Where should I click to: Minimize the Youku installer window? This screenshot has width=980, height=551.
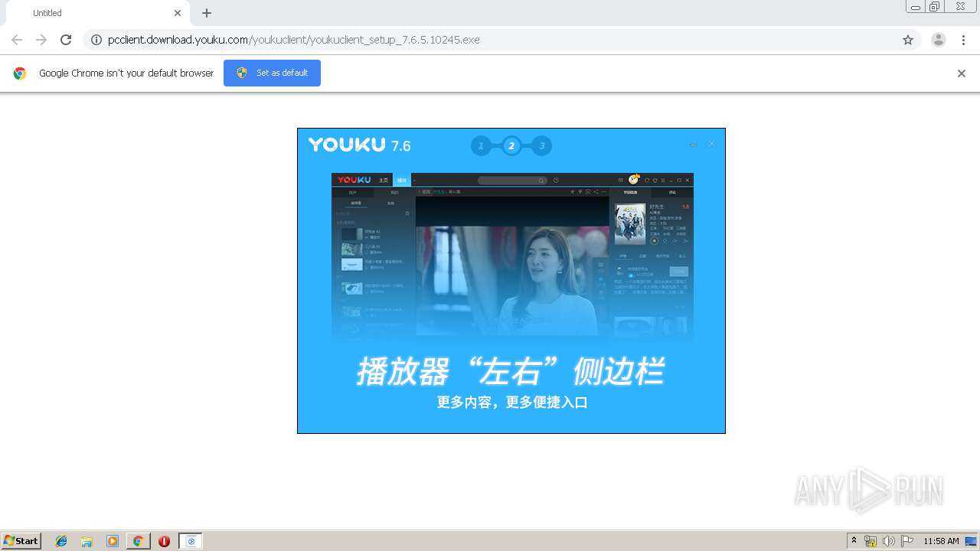(x=694, y=144)
